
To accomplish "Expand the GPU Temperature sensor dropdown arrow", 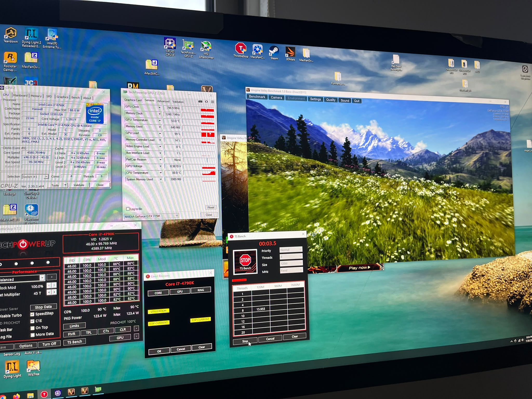I will (160, 121).
